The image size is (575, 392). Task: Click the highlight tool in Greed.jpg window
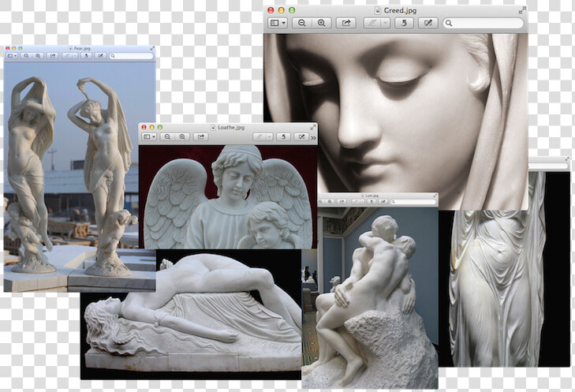point(372,23)
